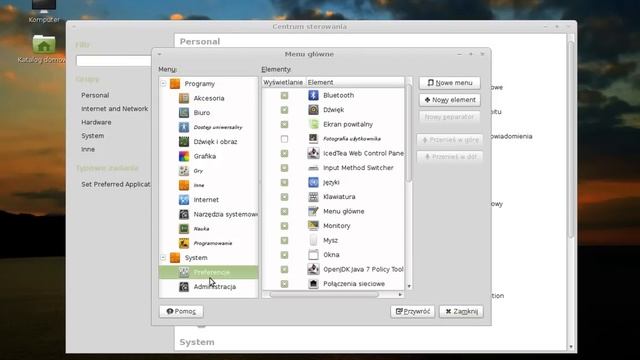Uncheck Dźwięk display checkbox
Viewport: 640px width, 360px height.
point(284,110)
